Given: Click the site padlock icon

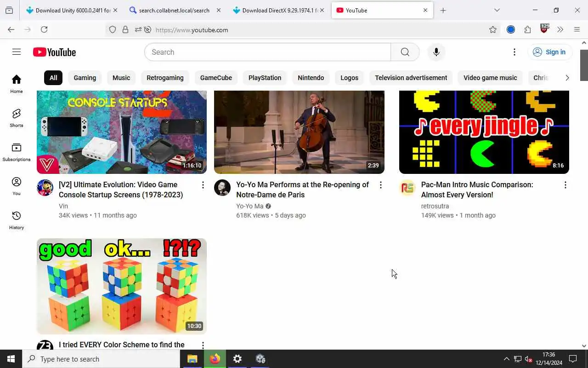Looking at the screenshot, I should (x=125, y=29).
